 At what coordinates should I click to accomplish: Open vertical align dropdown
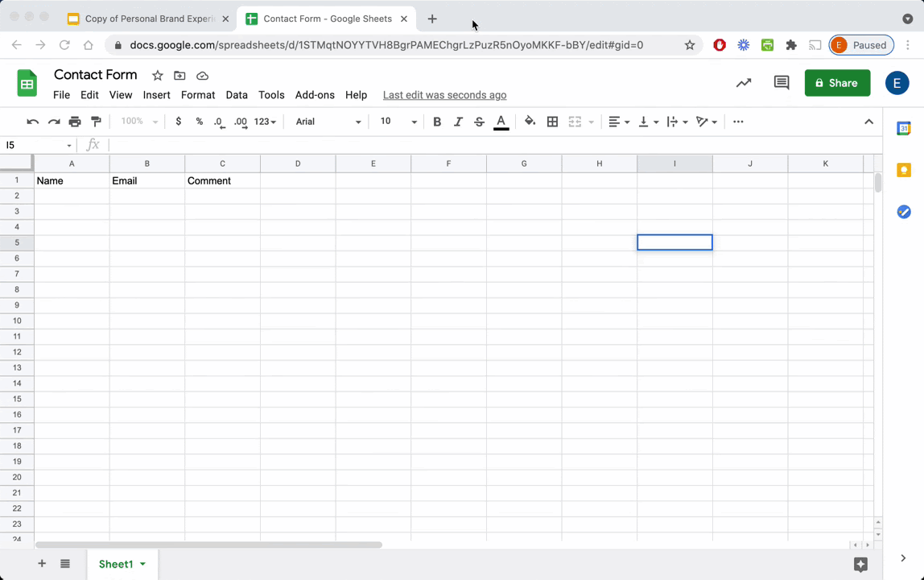pyautogui.click(x=648, y=122)
